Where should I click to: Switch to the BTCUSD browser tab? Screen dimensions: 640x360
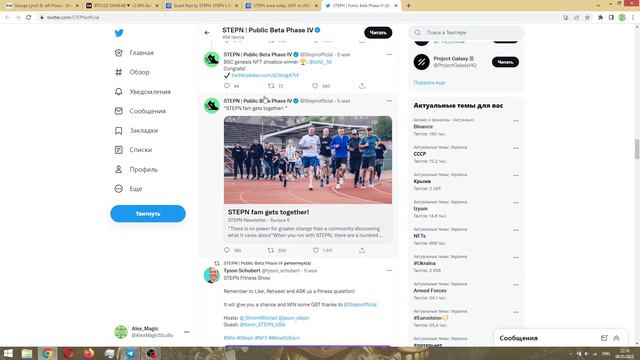tap(122, 6)
